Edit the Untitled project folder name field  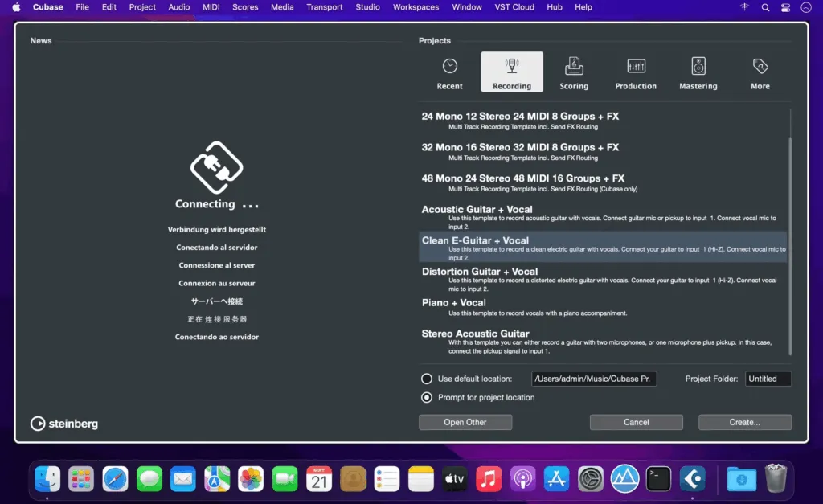[x=768, y=379]
